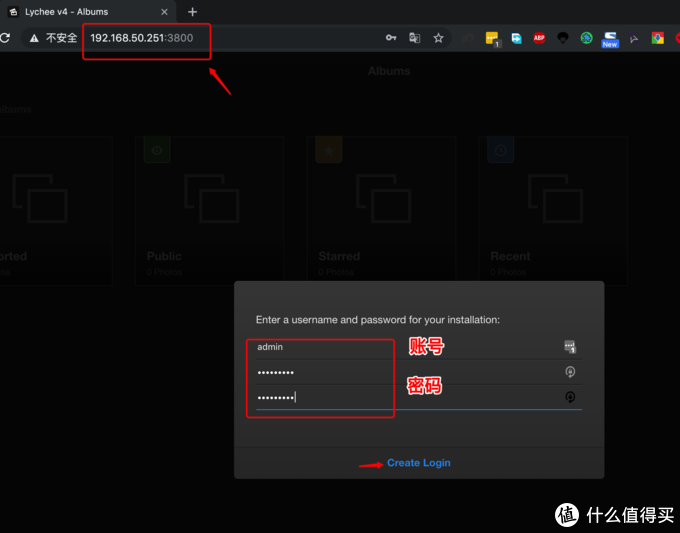680x533 pixels.
Task: Click the password generator icon in first password field
Action: click(x=570, y=372)
